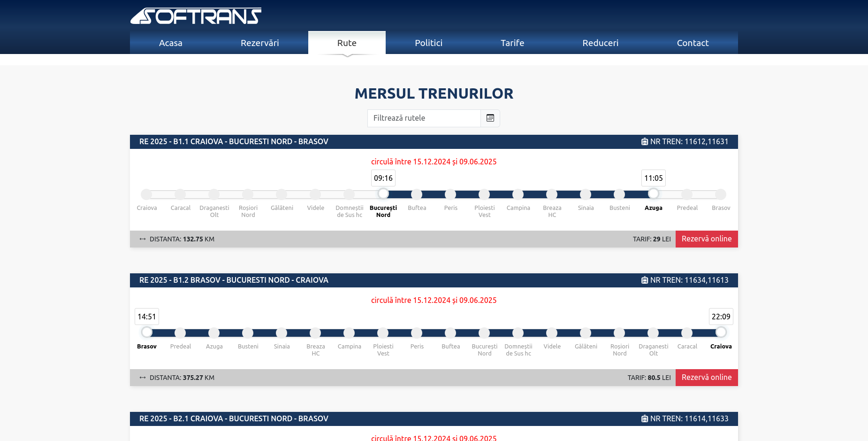This screenshot has width=868, height=441.
Task: Pick the Craiova station dot on first route
Action: tap(147, 194)
